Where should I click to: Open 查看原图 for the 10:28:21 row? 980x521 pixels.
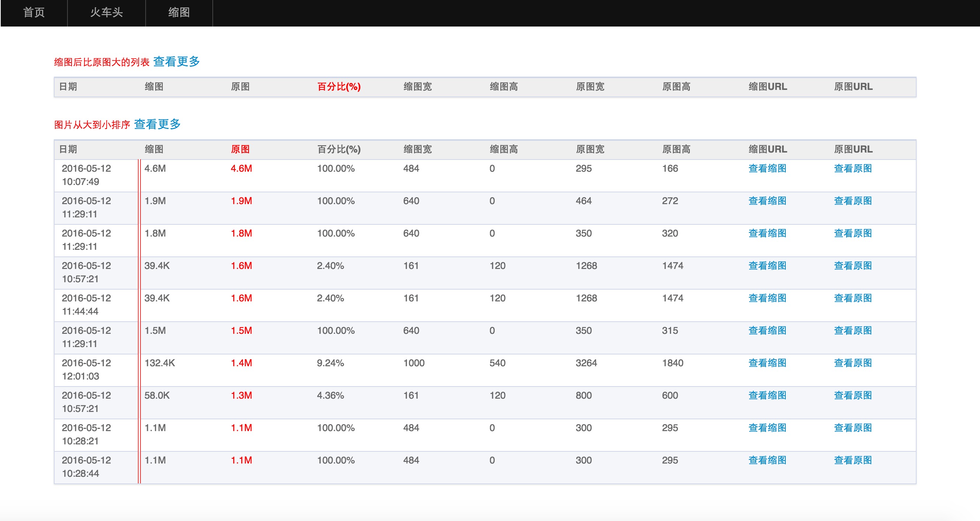(852, 428)
